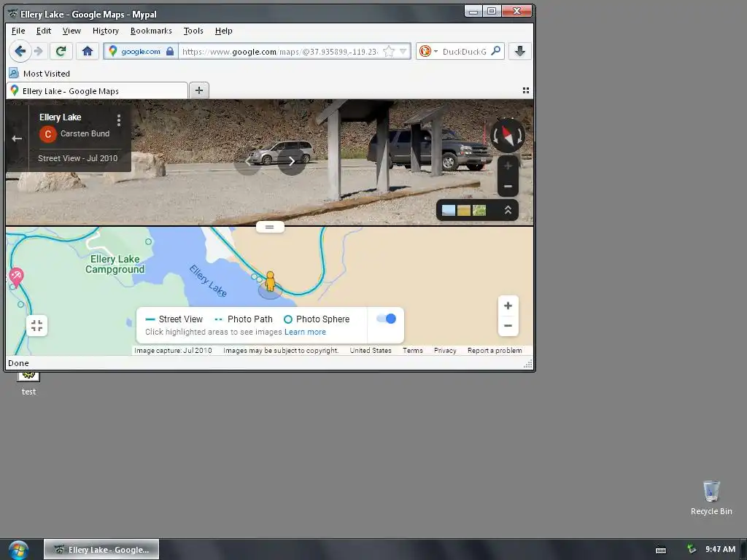
Task: Open the downloads arrow button
Action: pyautogui.click(x=519, y=51)
